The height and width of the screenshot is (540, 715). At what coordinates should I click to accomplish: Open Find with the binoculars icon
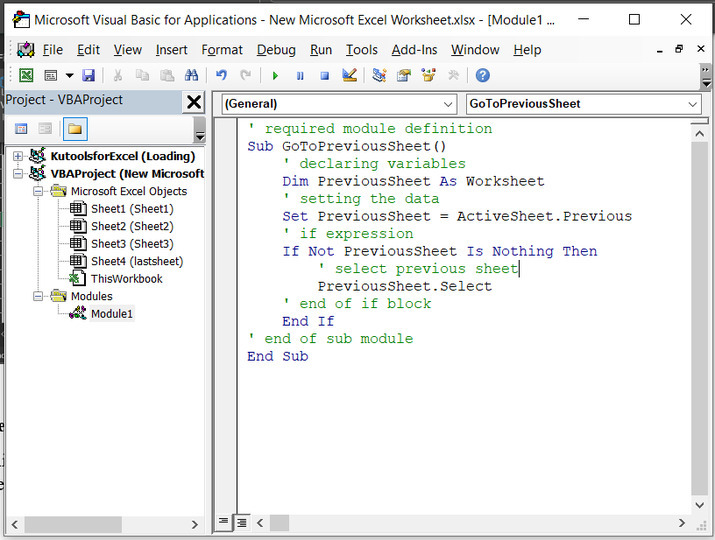(192, 75)
